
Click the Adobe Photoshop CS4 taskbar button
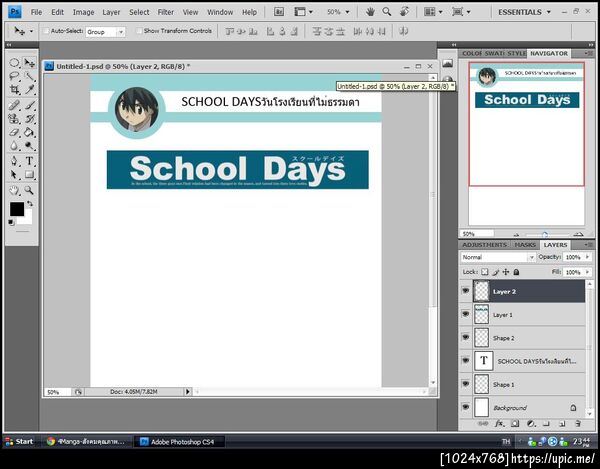[x=178, y=441]
